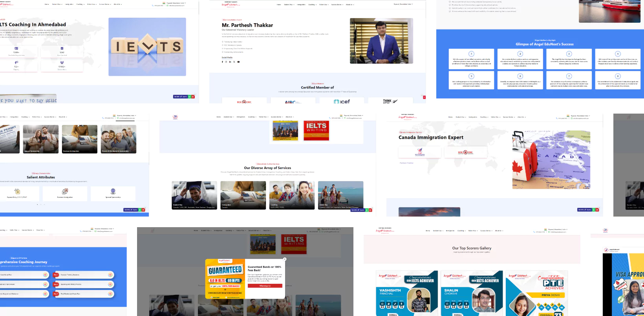Click the RCIC CRIC badge under Canada Immigration Expert
The image size is (644, 316).
click(465, 152)
